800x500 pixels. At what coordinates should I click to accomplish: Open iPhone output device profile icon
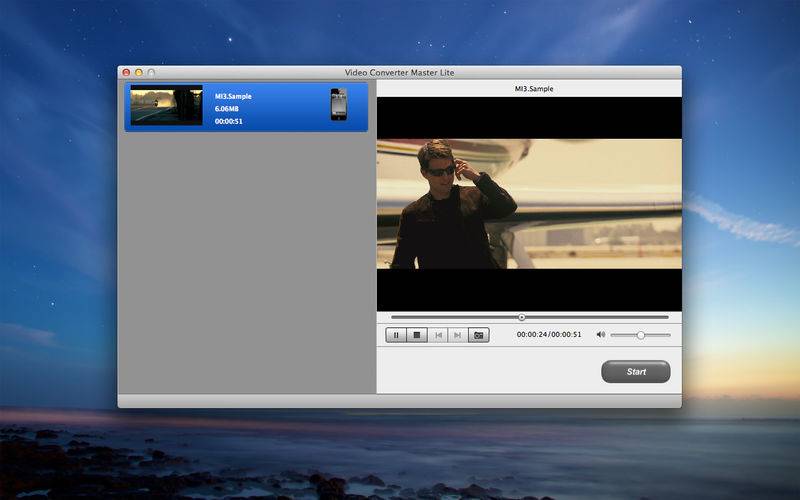click(339, 105)
